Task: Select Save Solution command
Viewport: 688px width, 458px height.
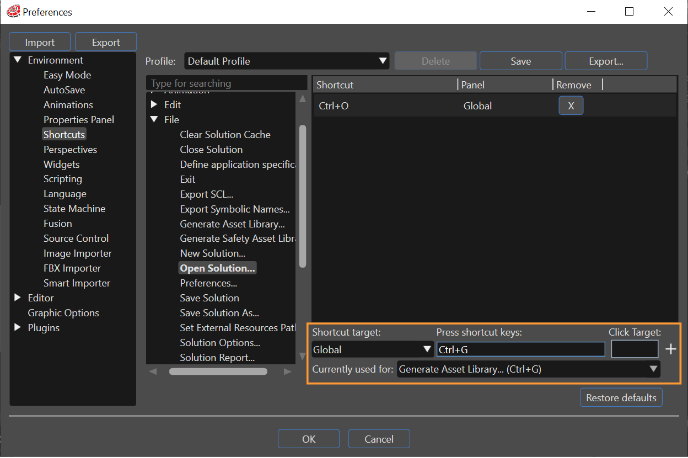Action: click(210, 298)
